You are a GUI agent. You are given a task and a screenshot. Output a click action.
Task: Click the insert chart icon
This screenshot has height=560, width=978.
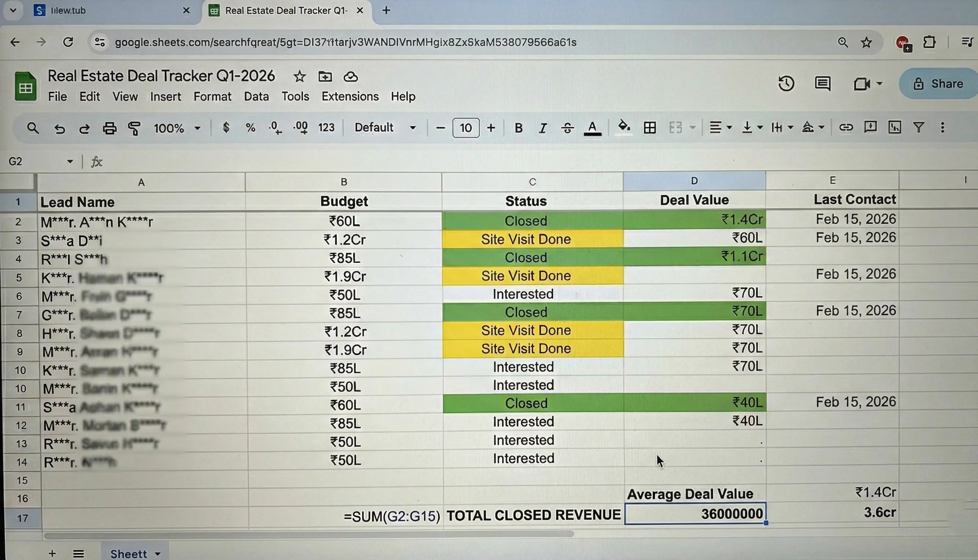[894, 127]
